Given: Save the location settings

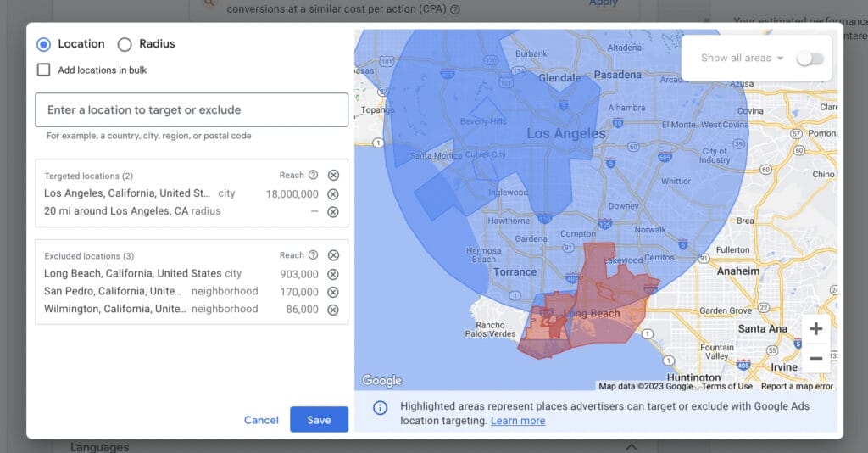Looking at the screenshot, I should coord(320,420).
